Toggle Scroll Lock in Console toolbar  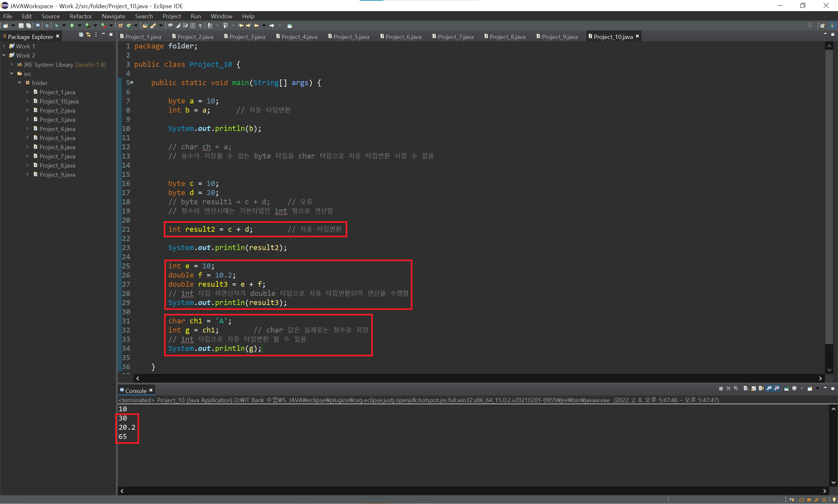pyautogui.click(x=754, y=388)
